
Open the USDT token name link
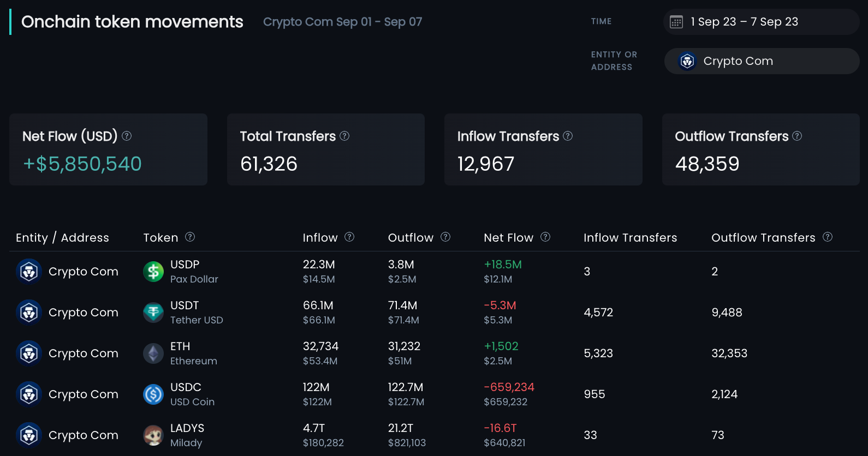click(x=185, y=305)
